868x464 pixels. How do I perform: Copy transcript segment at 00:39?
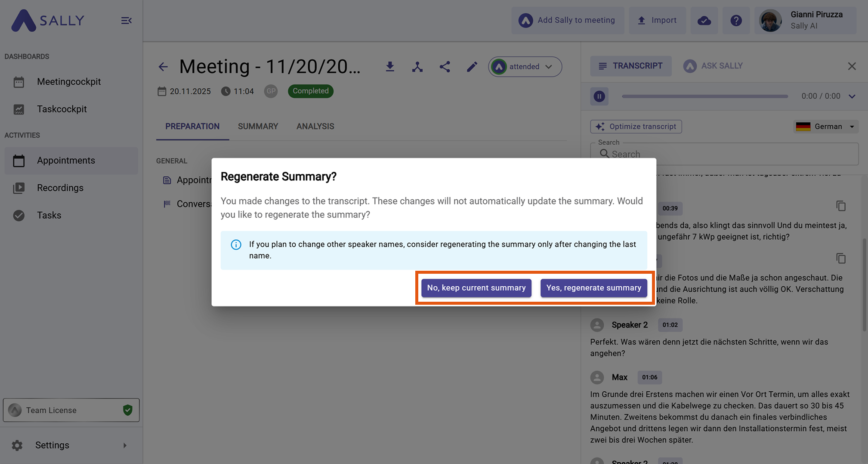(x=840, y=206)
